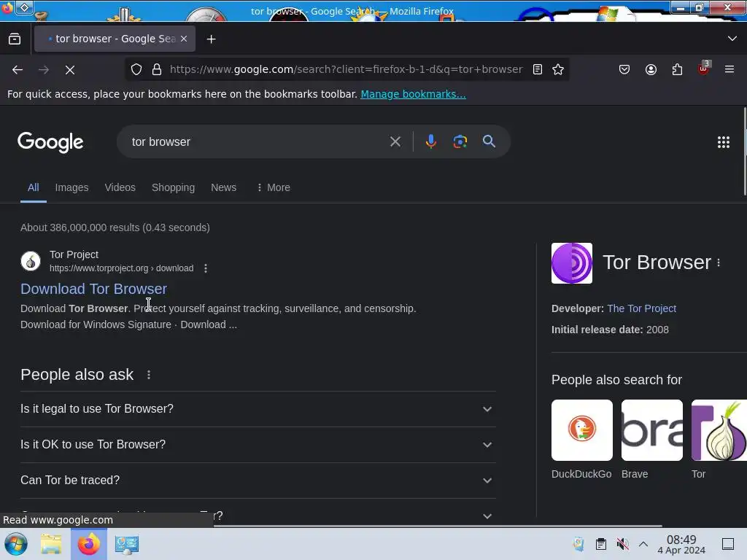Open three-dot menu beside Tor Project result

pos(205,268)
